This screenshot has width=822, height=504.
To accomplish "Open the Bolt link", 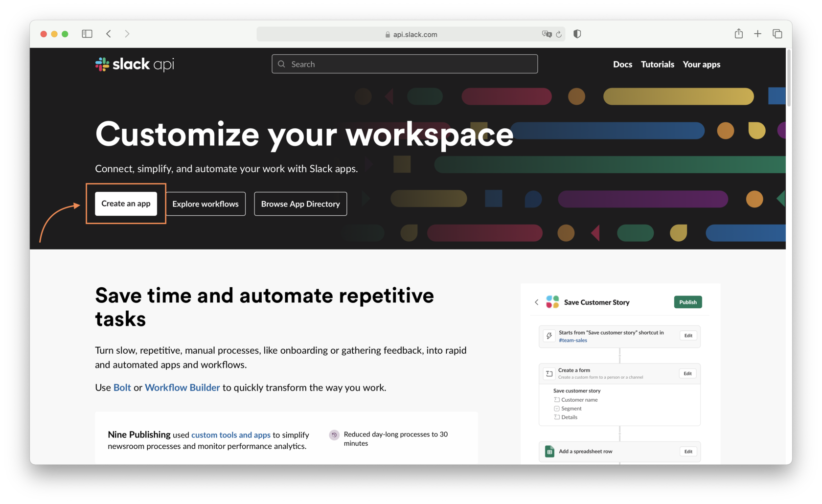I will 122,388.
